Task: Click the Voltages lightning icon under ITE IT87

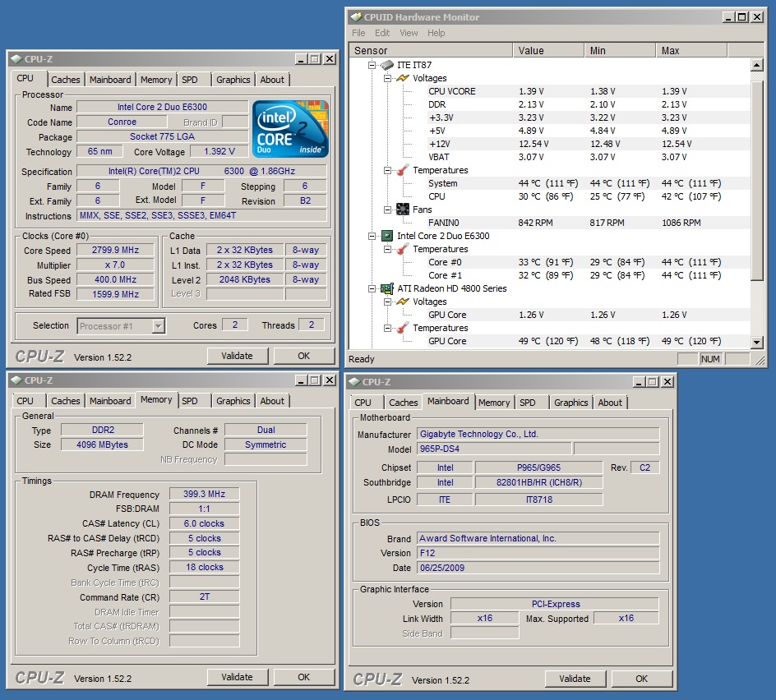Action: [x=402, y=78]
